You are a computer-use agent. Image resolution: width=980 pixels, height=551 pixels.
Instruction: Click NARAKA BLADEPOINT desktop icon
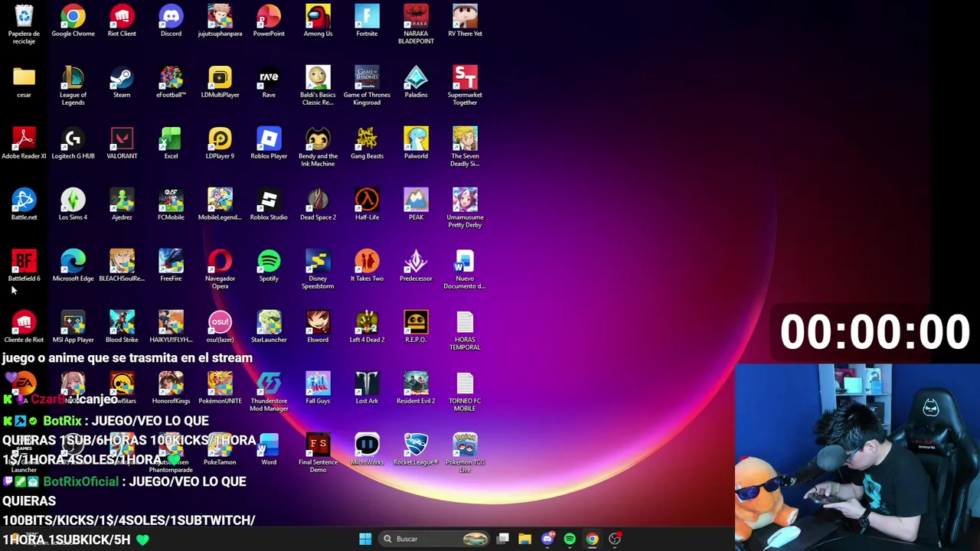tap(416, 24)
